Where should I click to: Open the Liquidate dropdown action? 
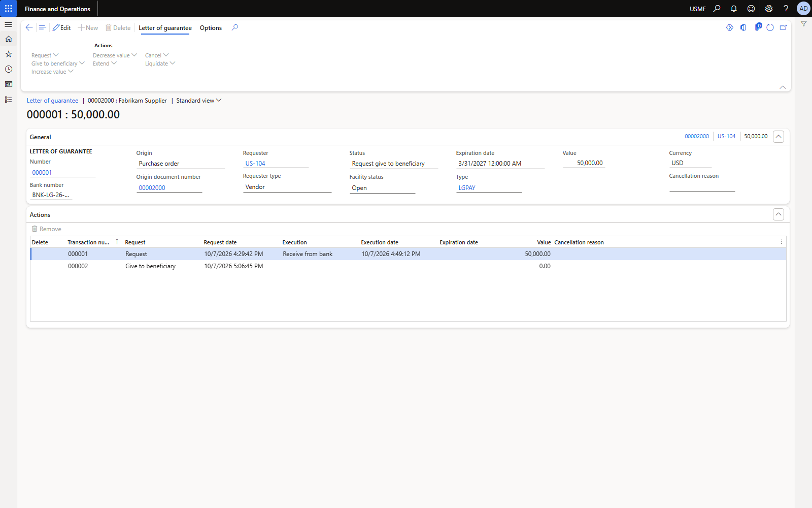coord(160,63)
